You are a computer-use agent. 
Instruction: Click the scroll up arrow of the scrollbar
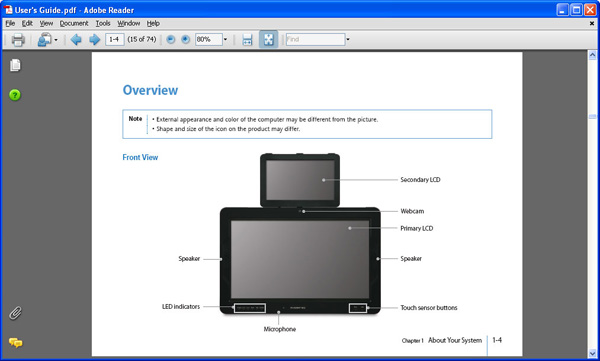click(x=592, y=55)
